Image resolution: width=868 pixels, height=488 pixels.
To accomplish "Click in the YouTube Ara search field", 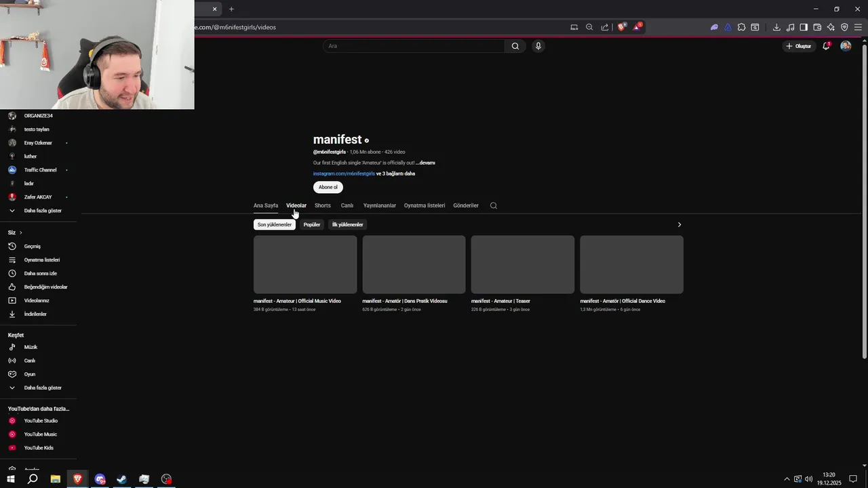I will click(x=414, y=46).
